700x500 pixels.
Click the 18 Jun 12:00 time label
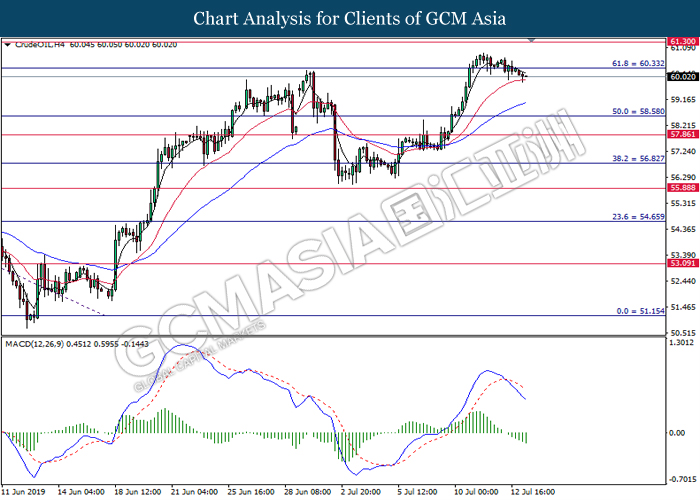click(138, 492)
